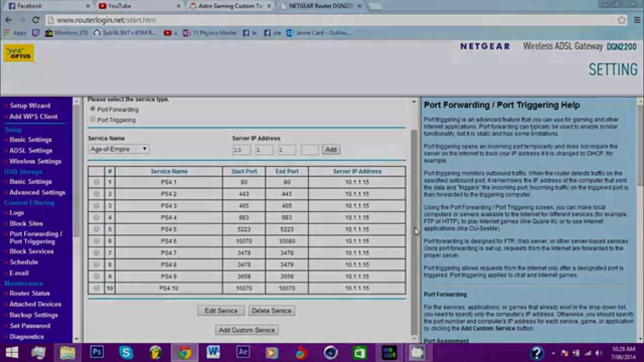Click the first Server IP octet field

(242, 150)
